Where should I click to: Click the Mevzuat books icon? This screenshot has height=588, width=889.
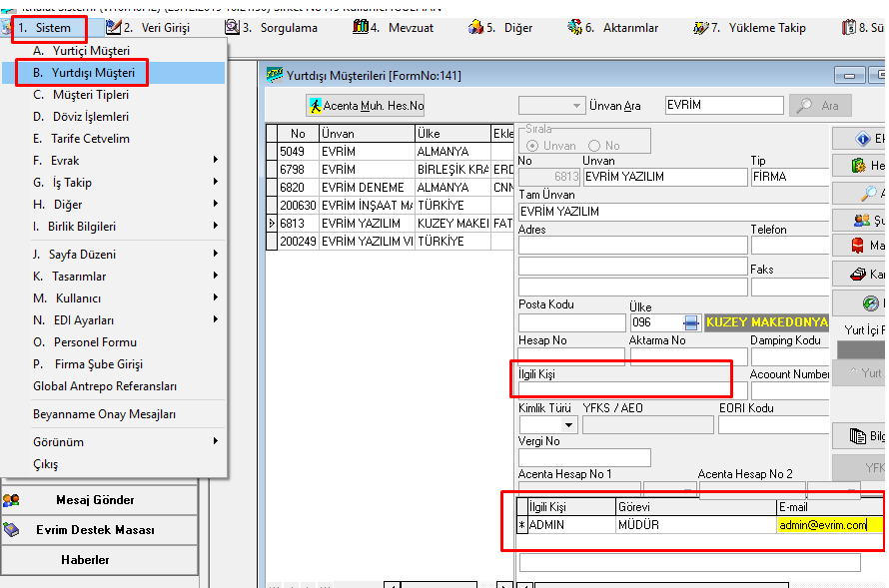tap(361, 28)
